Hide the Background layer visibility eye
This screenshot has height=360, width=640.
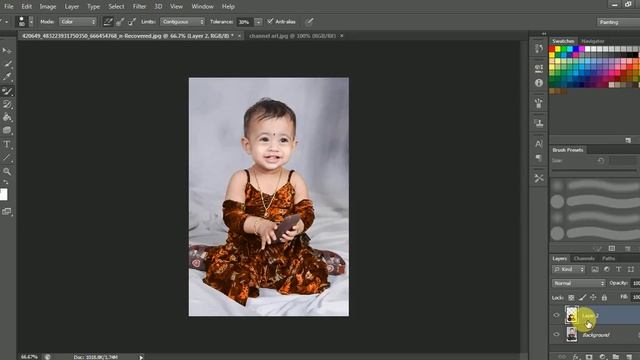pyautogui.click(x=556, y=335)
